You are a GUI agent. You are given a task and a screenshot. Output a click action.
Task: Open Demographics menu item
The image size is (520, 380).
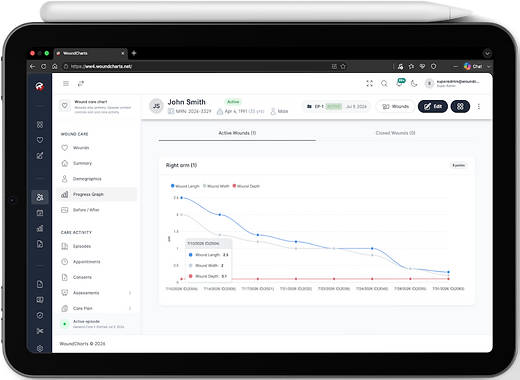point(97,179)
